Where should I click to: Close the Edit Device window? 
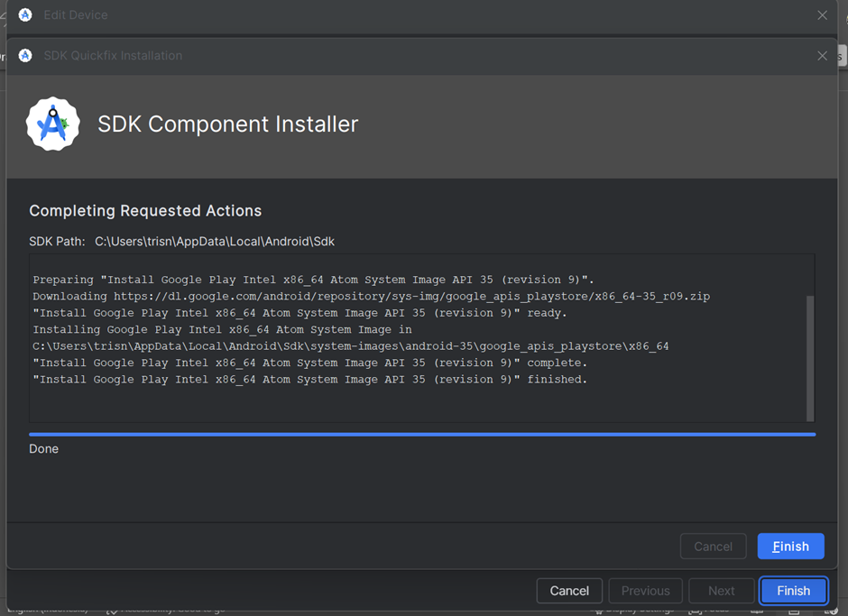pyautogui.click(x=822, y=15)
